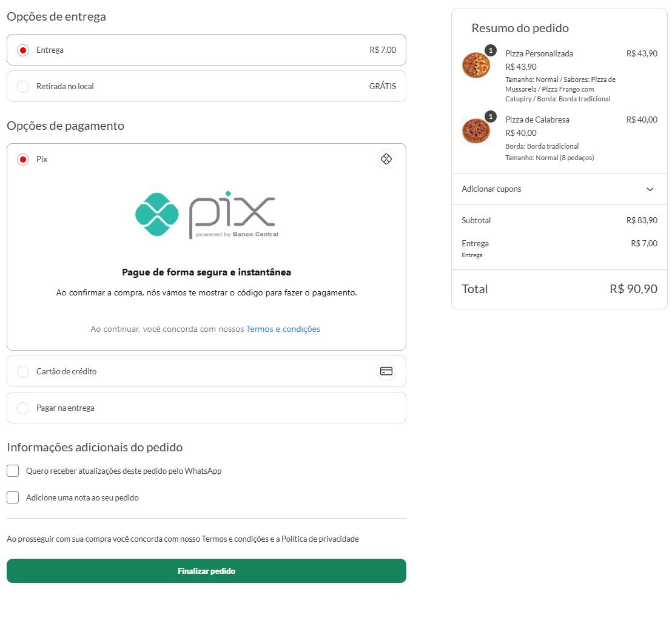Open the Pizza Personalizada thumbnail

pyautogui.click(x=475, y=65)
